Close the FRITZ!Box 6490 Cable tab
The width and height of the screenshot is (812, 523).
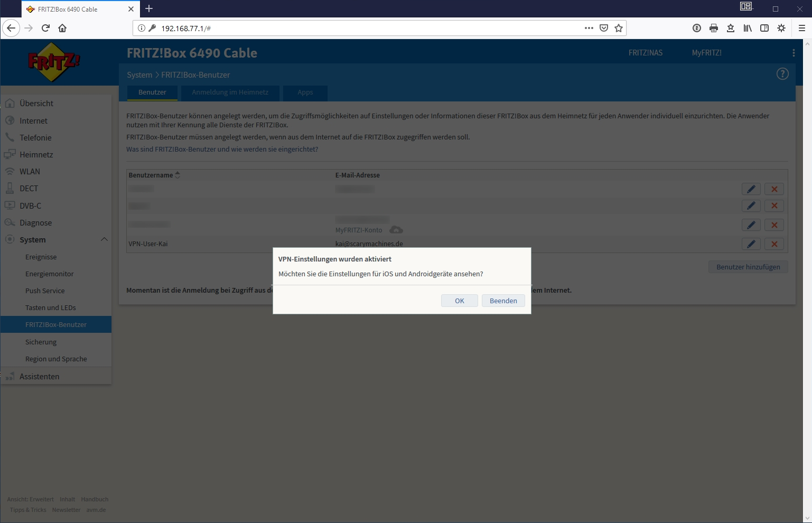point(131,9)
